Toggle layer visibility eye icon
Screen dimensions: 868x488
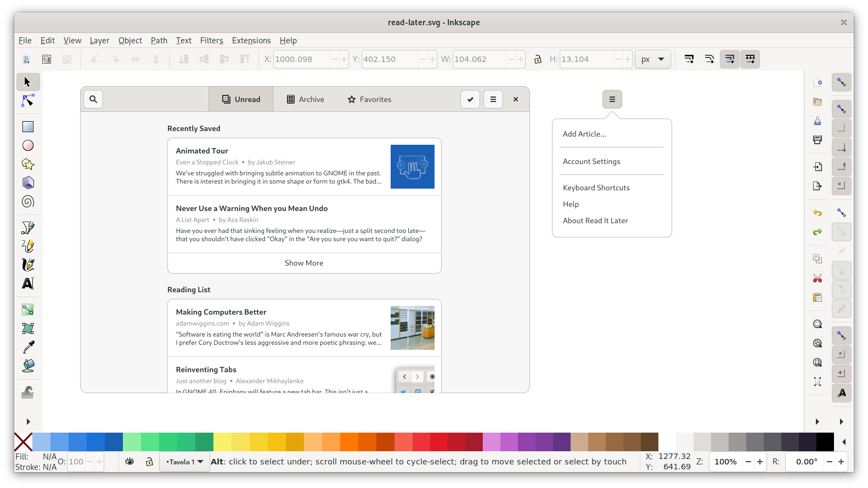129,462
